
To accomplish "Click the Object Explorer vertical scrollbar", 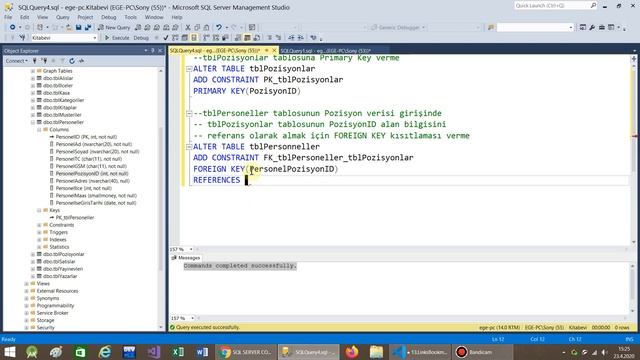I will pos(160,199).
